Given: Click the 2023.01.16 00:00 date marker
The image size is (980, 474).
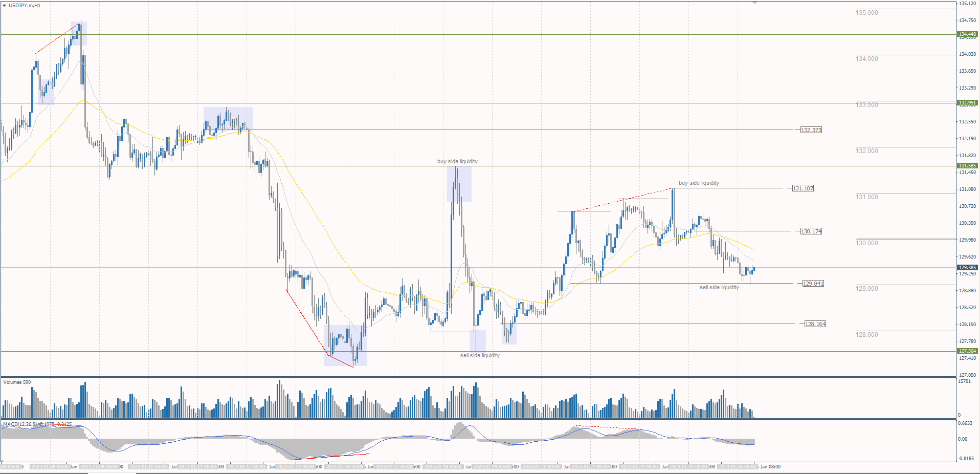Looking at the screenshot, I should [345, 467].
